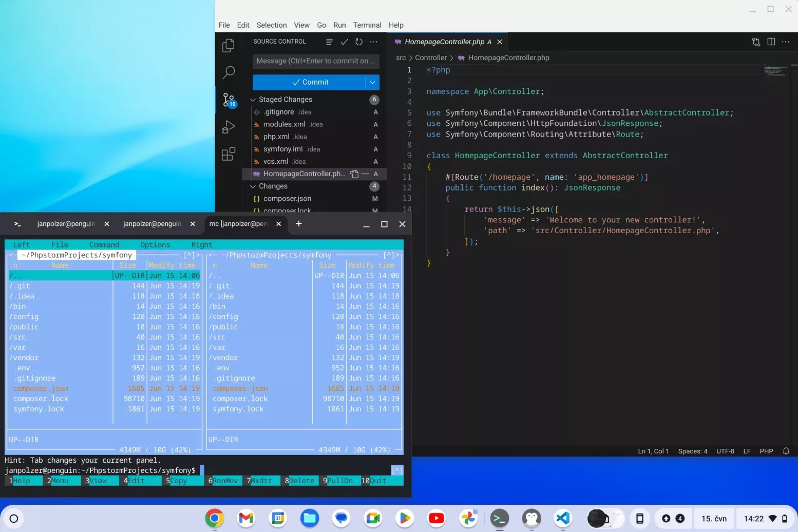
Task: Switch source control view to tree/list
Action: point(330,42)
